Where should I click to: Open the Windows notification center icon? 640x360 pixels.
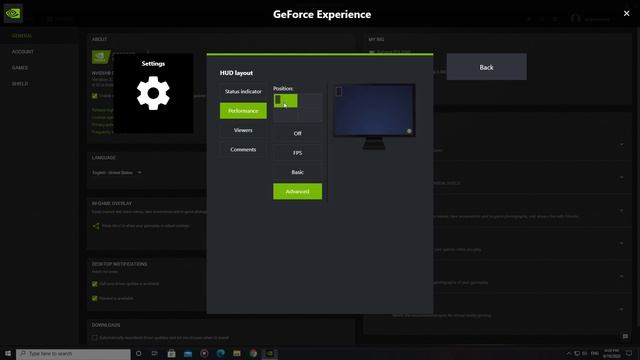[629, 353]
